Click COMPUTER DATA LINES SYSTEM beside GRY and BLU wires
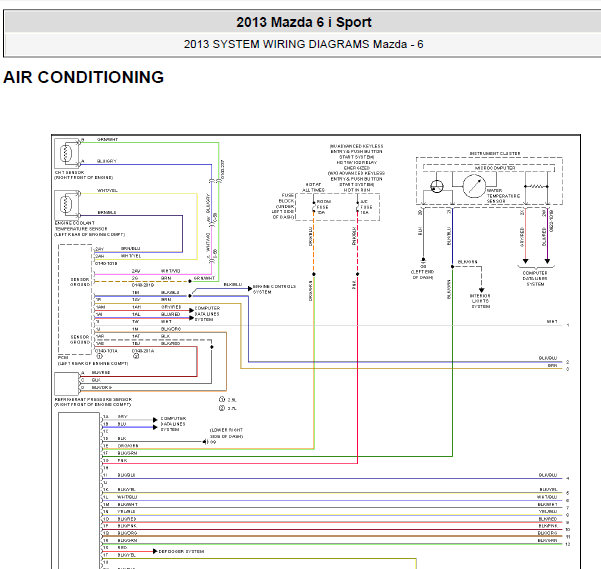This screenshot has width=601, height=569. click(x=173, y=424)
